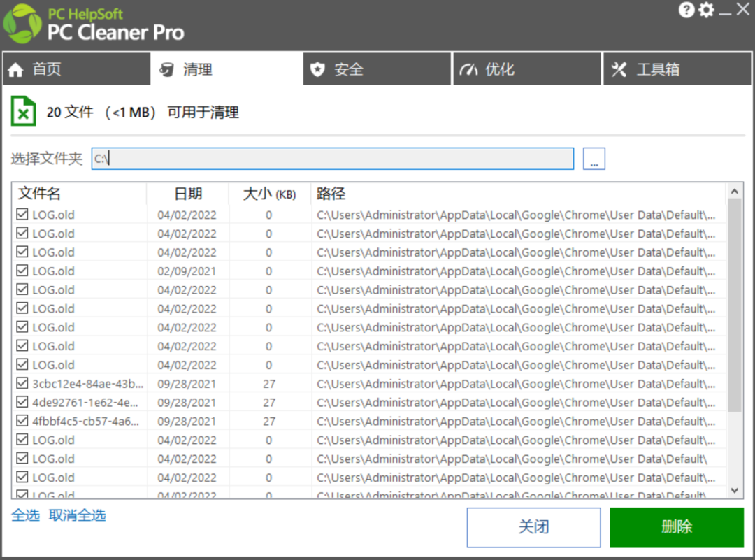Select the file name 4de92761-1e62-4e...
Screen dimensions: 755x560
click(x=85, y=403)
